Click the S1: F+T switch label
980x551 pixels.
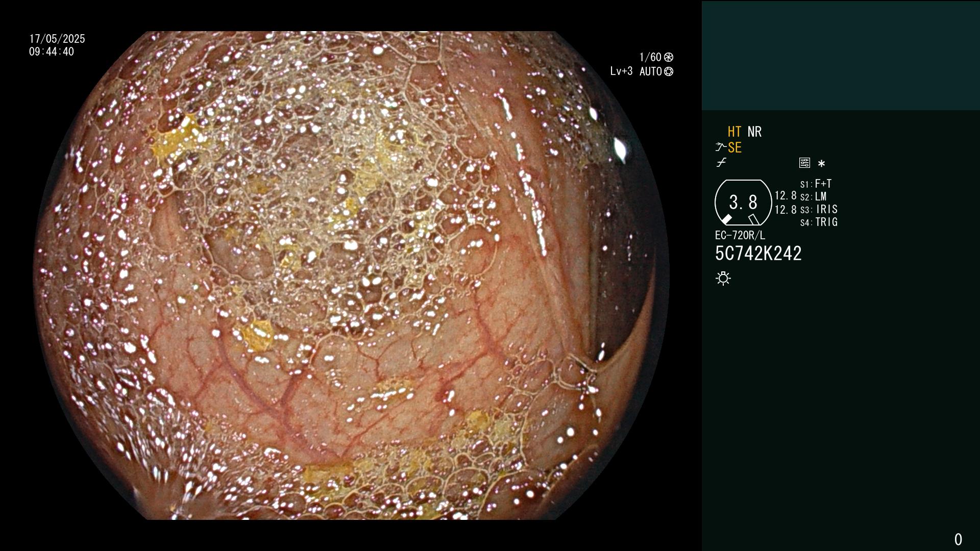pyautogui.click(x=816, y=184)
